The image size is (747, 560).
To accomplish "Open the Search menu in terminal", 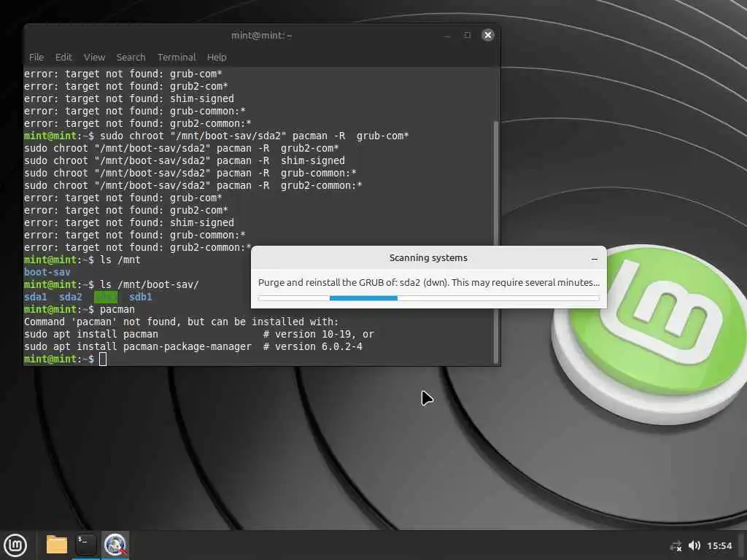I will click(x=131, y=57).
